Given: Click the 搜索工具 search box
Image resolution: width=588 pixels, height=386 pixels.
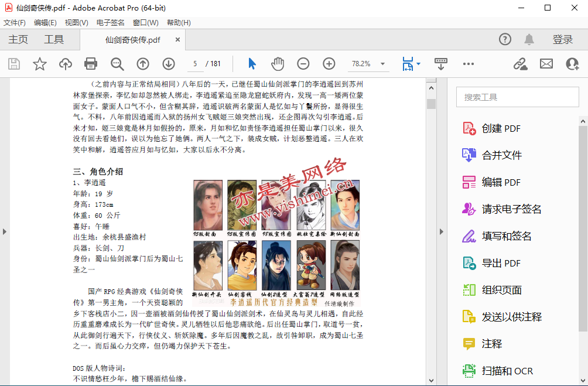Looking at the screenshot, I should (518, 97).
